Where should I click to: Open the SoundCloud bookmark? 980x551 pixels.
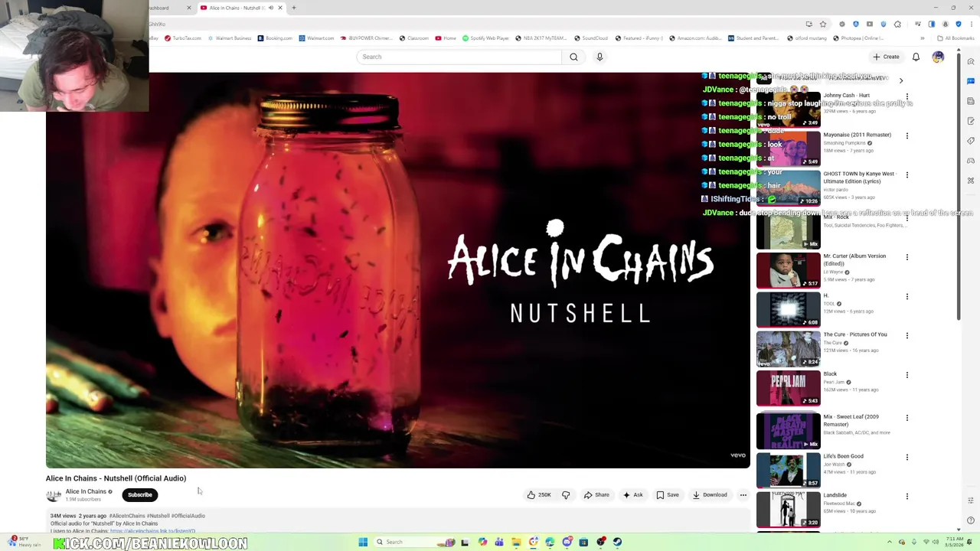pyautogui.click(x=591, y=38)
